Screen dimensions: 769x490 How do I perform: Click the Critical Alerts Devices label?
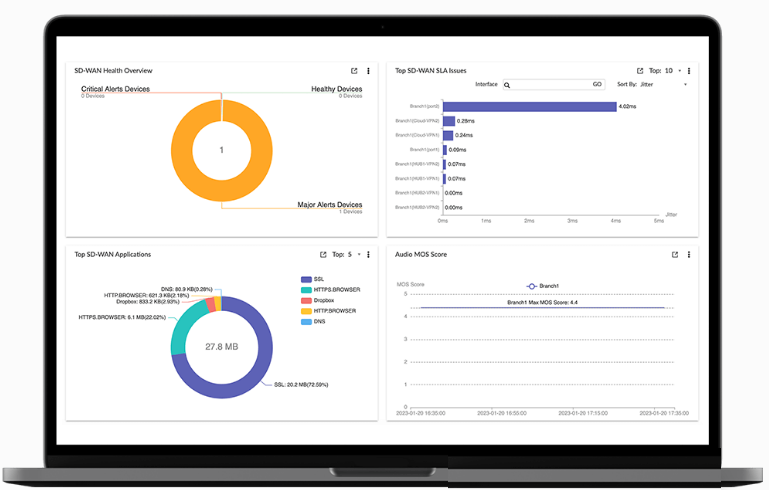point(115,89)
